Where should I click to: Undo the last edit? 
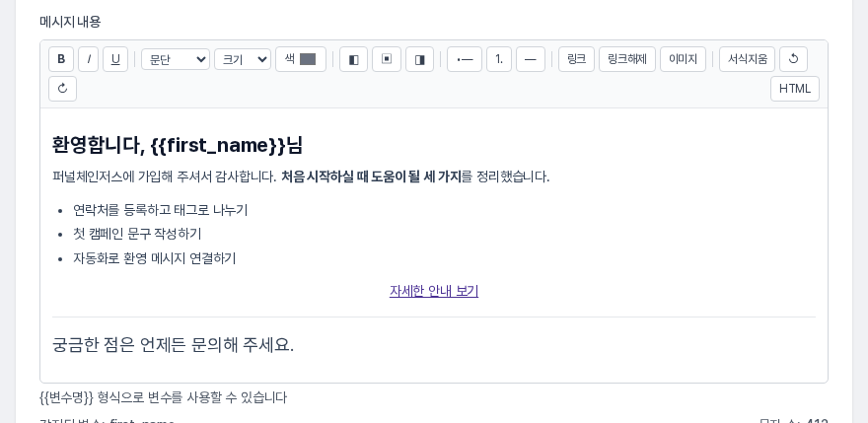794,59
